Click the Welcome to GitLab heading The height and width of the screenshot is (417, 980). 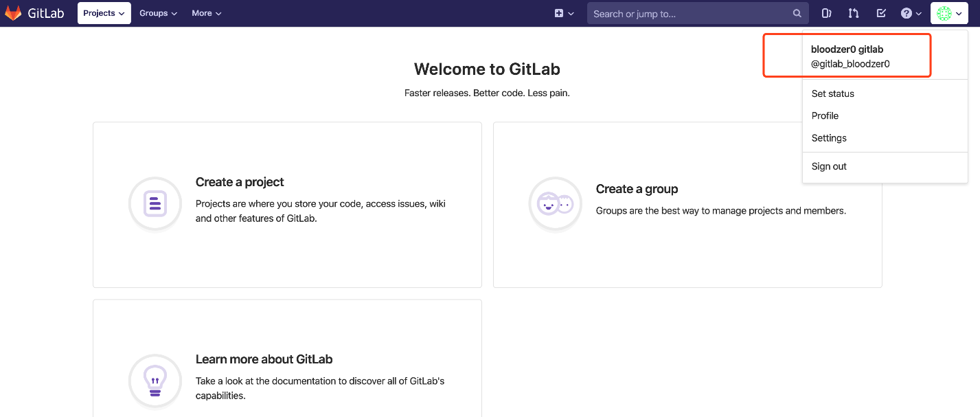tap(487, 69)
